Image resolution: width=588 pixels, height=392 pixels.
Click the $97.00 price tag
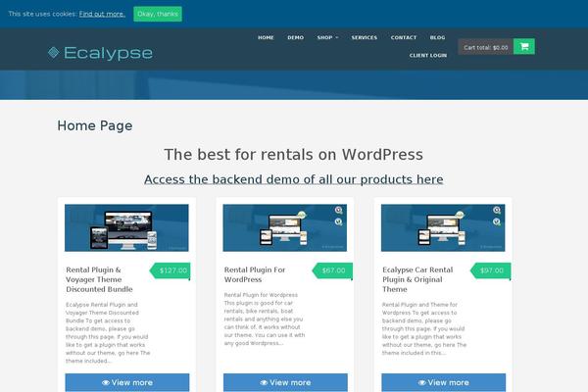(491, 270)
